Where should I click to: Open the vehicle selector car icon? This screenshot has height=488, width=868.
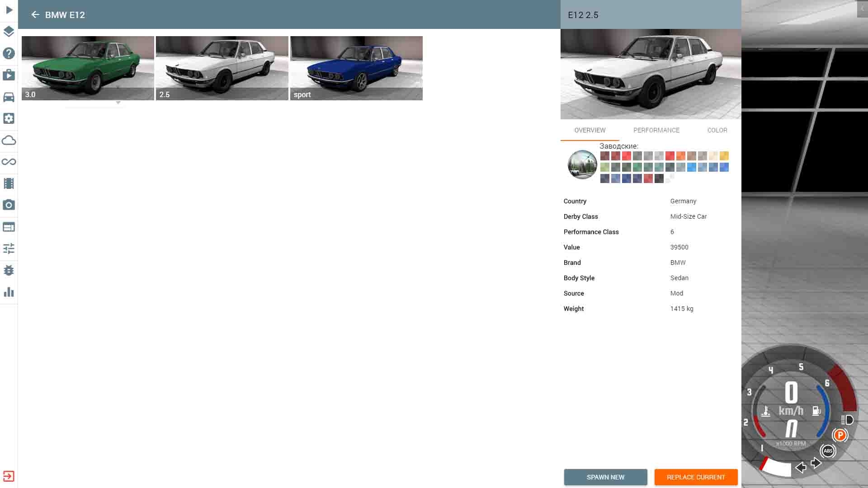click(9, 97)
